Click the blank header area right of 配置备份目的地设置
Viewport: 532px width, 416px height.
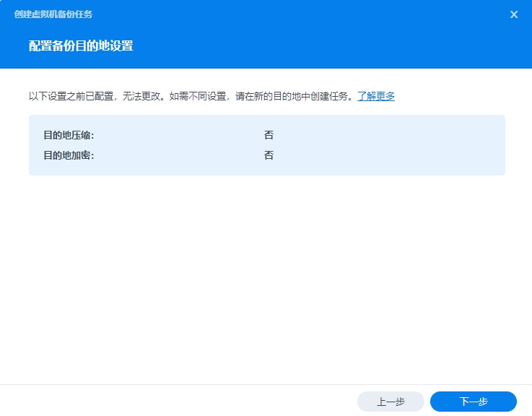(325, 46)
